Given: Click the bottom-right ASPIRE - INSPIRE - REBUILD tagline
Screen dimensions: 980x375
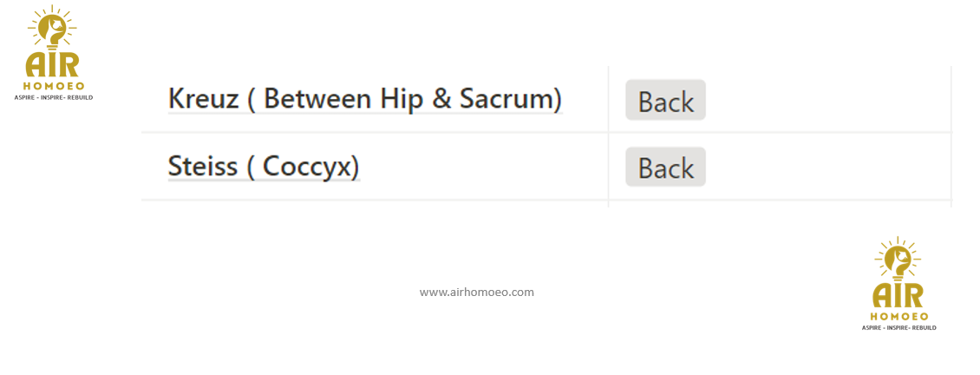Looking at the screenshot, I should 899,328.
